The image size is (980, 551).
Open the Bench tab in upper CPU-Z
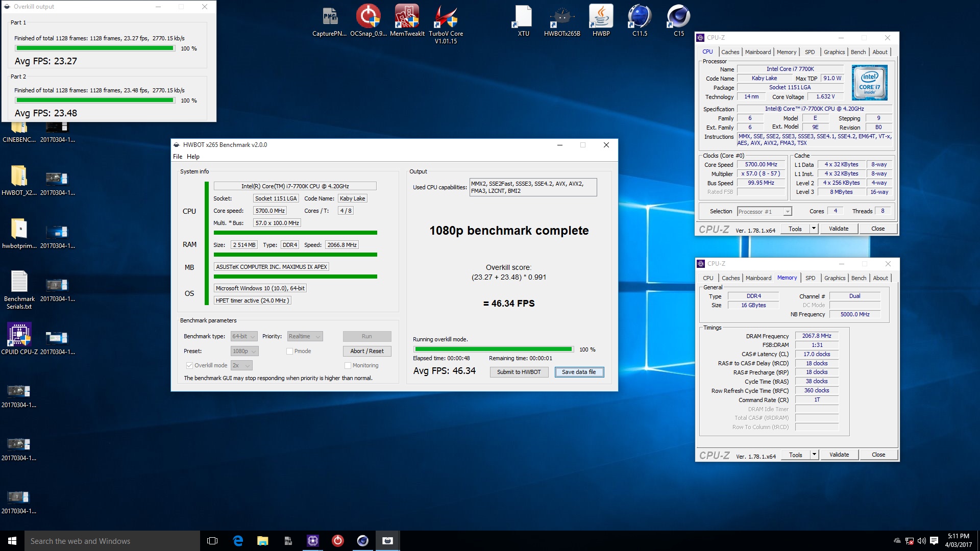858,52
